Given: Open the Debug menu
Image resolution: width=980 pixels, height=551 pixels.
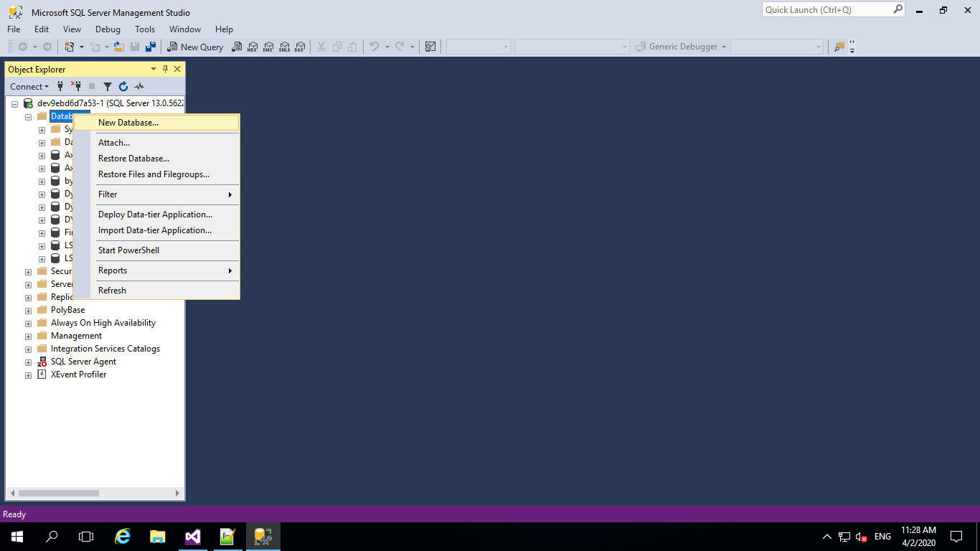Looking at the screenshot, I should (108, 29).
